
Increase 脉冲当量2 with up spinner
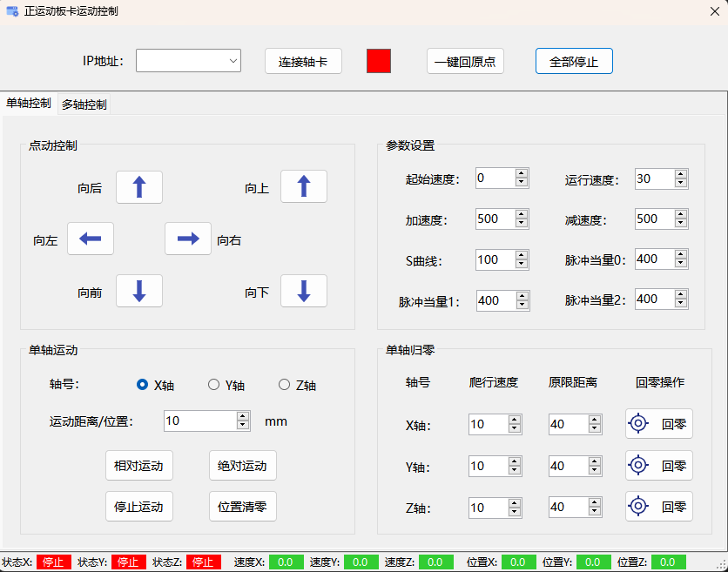click(681, 294)
